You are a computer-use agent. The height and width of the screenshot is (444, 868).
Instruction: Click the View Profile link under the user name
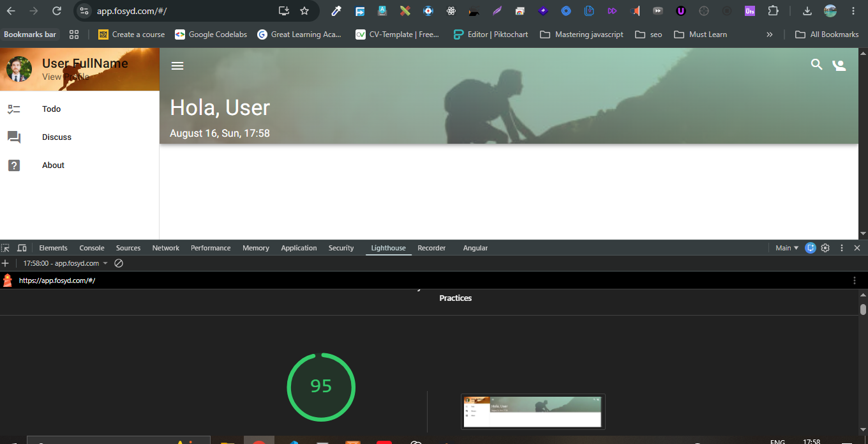point(66,77)
